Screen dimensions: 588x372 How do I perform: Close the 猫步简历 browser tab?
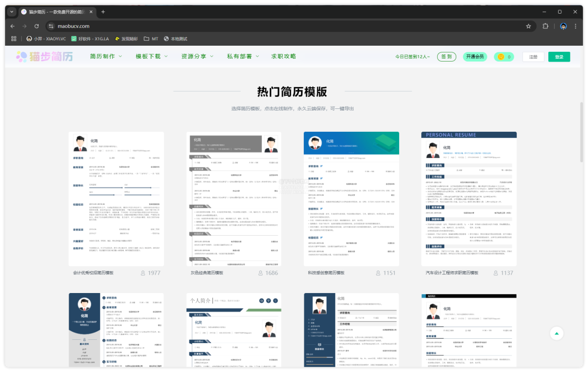point(91,11)
